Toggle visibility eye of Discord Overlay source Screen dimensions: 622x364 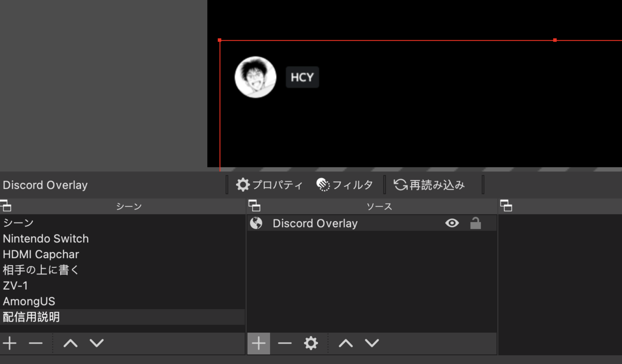tap(452, 223)
